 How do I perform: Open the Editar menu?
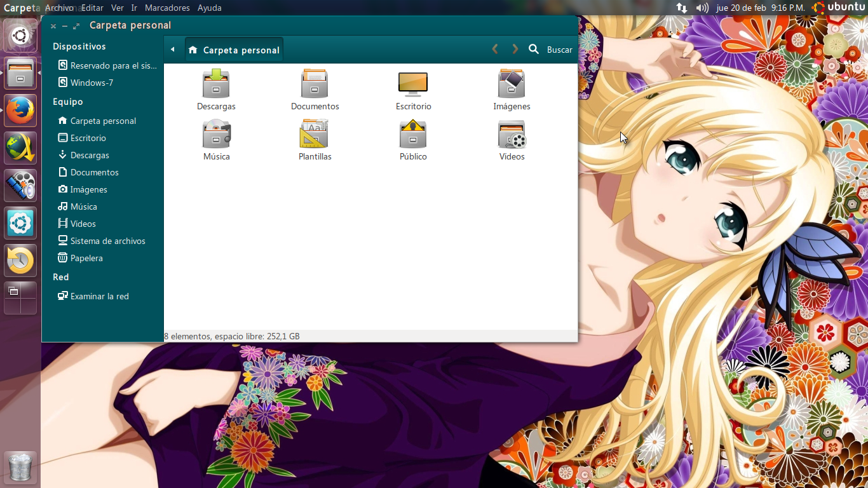pos(92,8)
